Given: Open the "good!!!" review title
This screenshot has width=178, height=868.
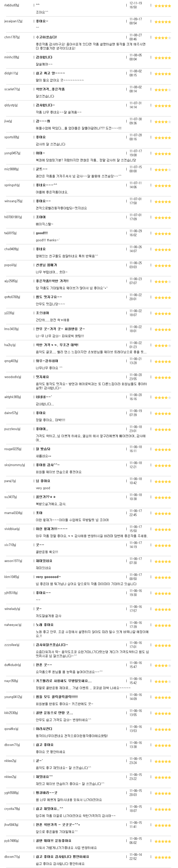Looking at the screenshot, I should click(x=42, y=233).
